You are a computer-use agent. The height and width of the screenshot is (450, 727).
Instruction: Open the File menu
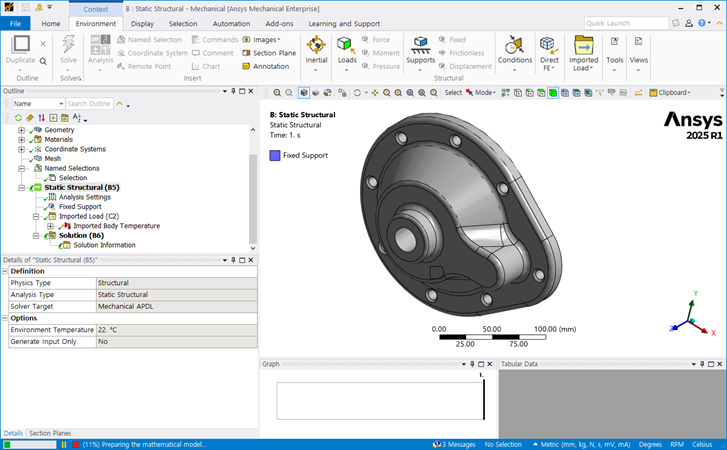[15, 24]
